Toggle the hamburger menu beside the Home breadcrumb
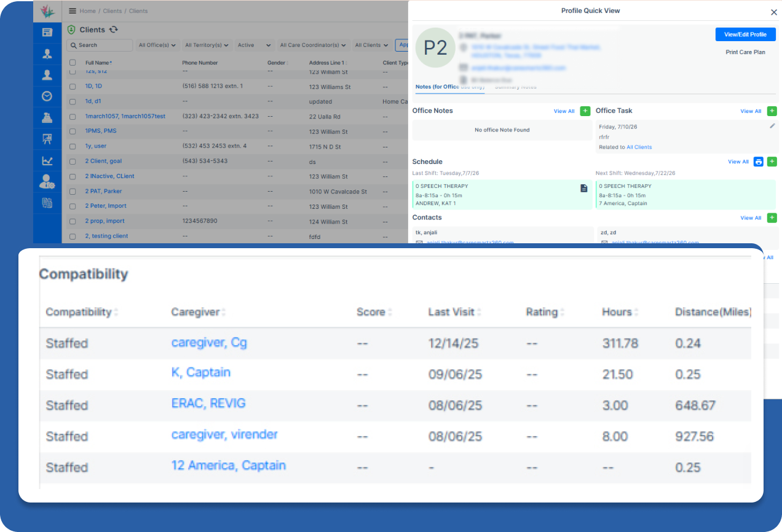 pyautogui.click(x=73, y=11)
